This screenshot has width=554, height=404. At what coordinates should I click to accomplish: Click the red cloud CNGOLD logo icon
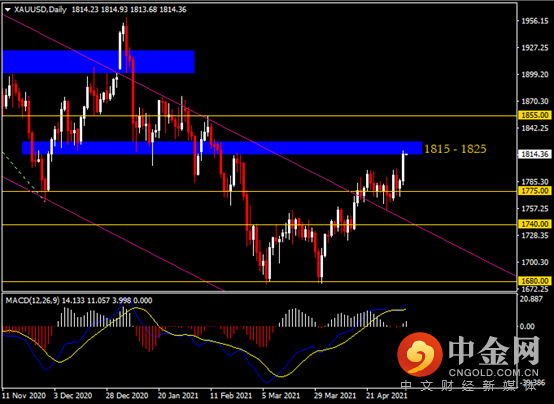[420, 354]
